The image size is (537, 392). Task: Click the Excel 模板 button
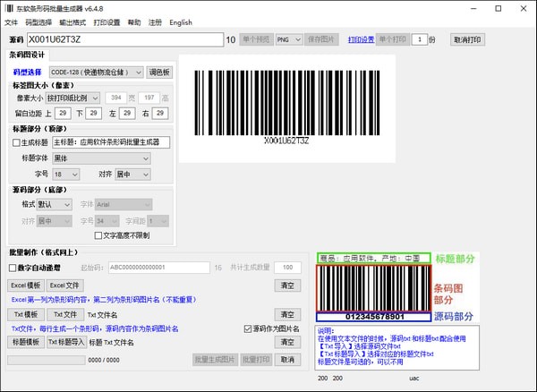[x=26, y=285]
